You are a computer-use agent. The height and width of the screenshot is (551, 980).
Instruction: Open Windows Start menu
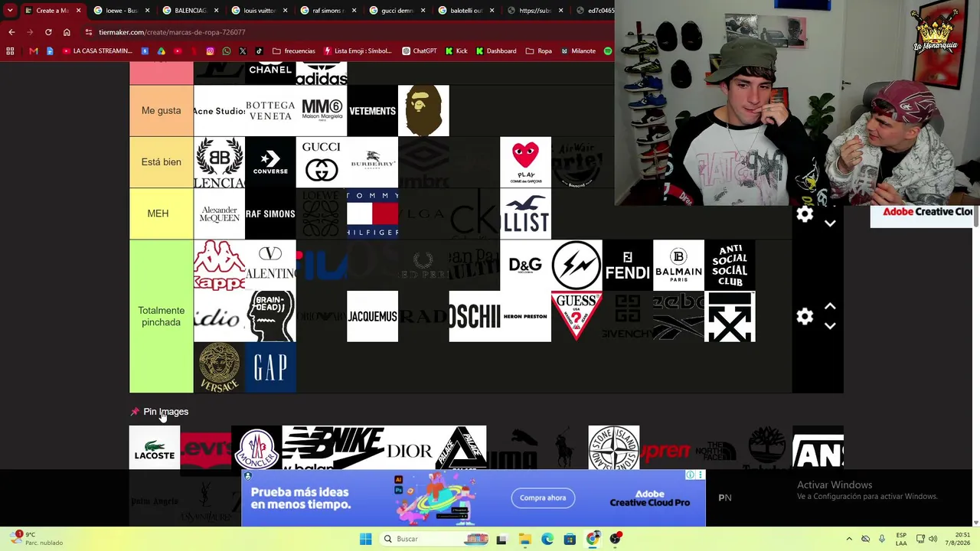pos(365,539)
